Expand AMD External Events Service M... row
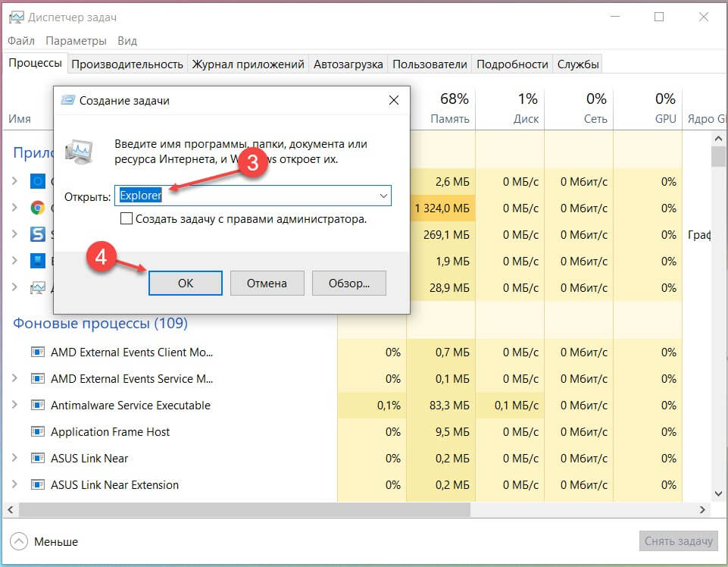The width and height of the screenshot is (728, 567). point(14,377)
